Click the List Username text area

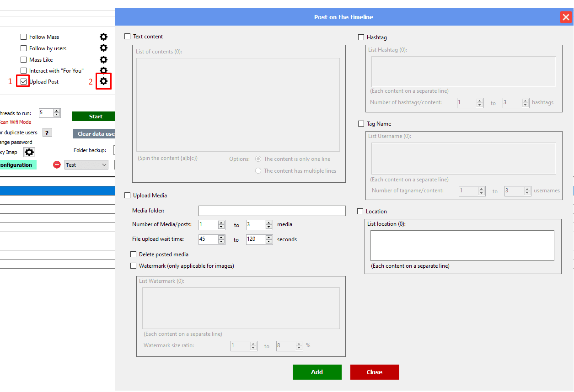[464, 158]
